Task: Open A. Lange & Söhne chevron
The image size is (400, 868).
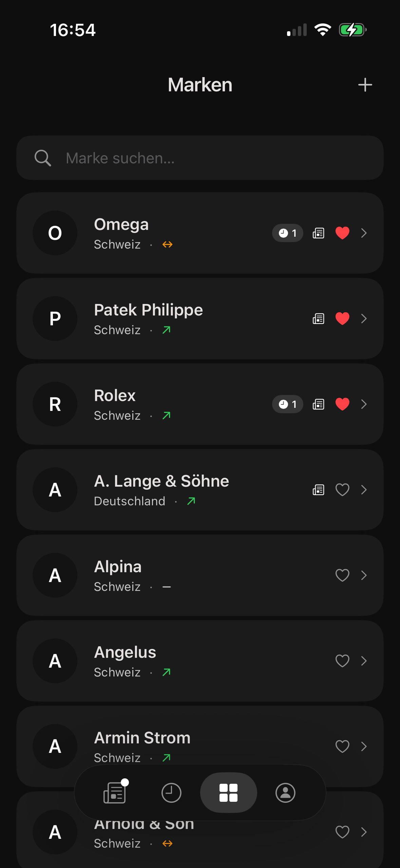Action: [x=364, y=490]
